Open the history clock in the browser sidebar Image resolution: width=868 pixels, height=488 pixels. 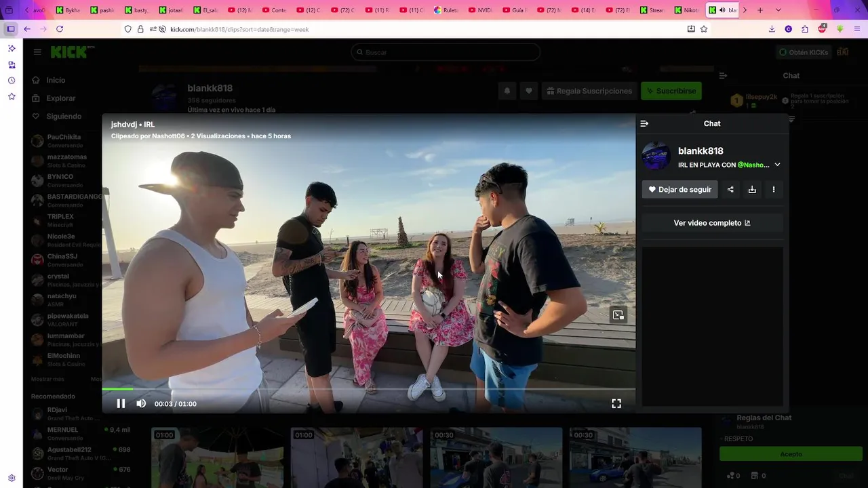(12, 81)
